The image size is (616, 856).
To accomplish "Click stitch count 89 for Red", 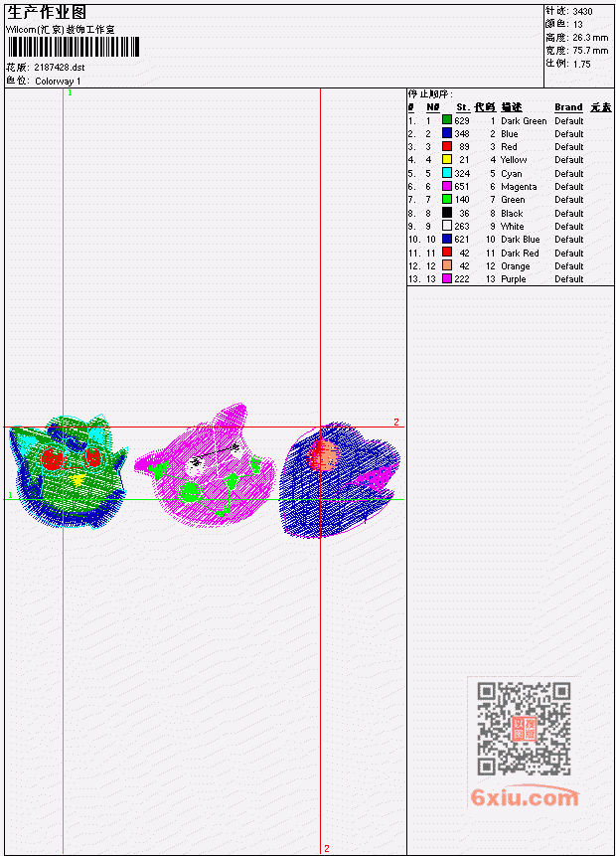I will 464,147.
